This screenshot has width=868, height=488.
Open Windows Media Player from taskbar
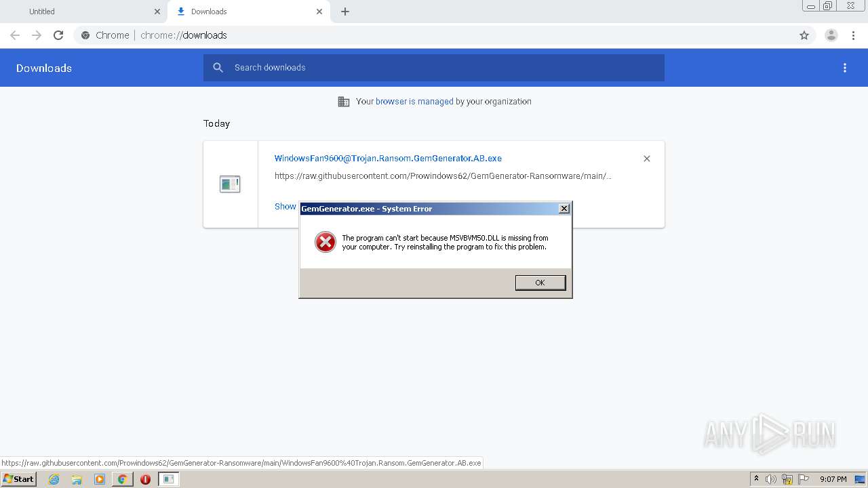(100, 479)
